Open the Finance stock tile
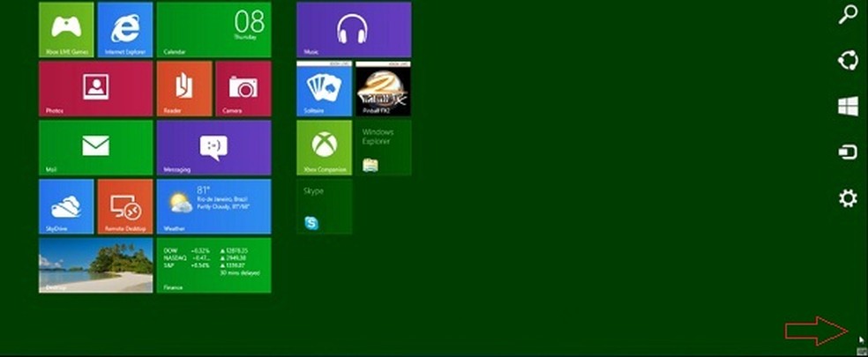Screen dimensions: 868x357 tap(213, 265)
